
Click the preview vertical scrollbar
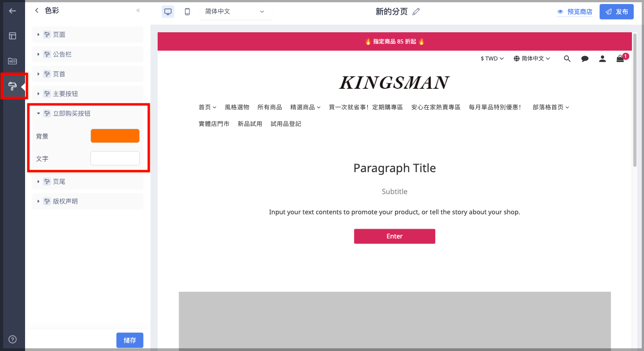click(635, 100)
